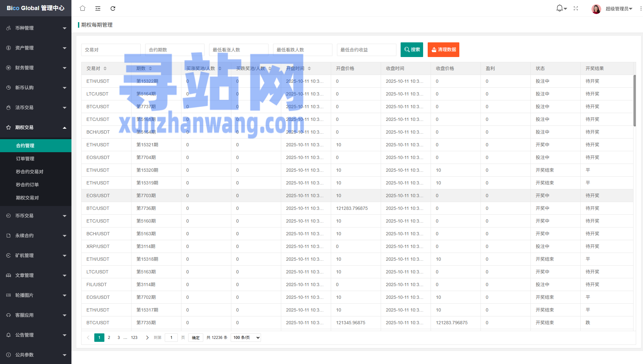Image resolution: width=643 pixels, height=364 pixels.
Task: Open the notification bell icon
Action: [560, 8]
